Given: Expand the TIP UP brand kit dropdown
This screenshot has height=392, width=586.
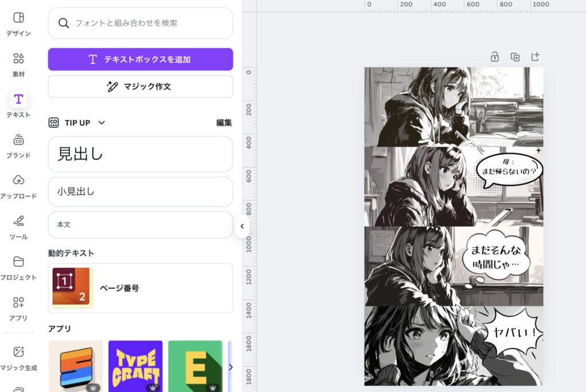Looking at the screenshot, I should [102, 122].
